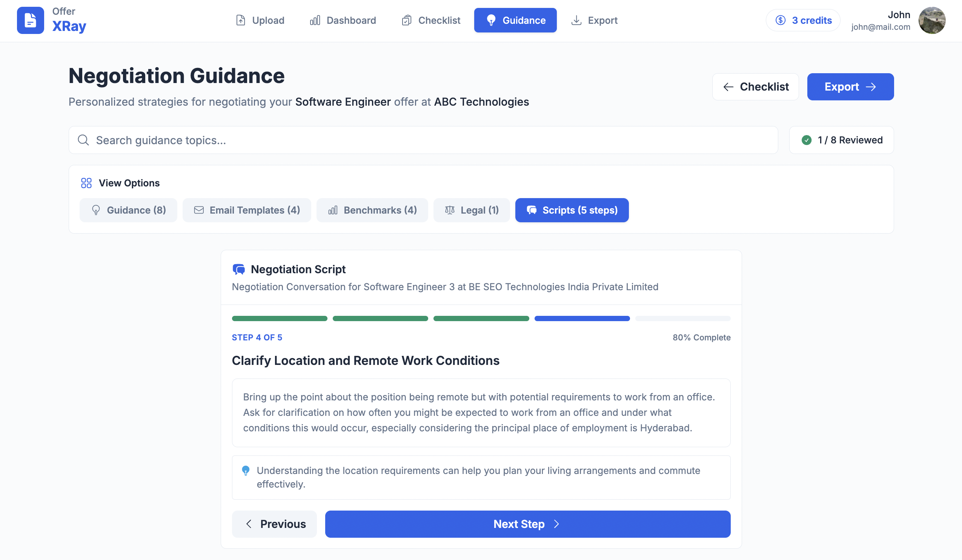Switch to the Legal (1) view
The image size is (962, 560).
471,210
